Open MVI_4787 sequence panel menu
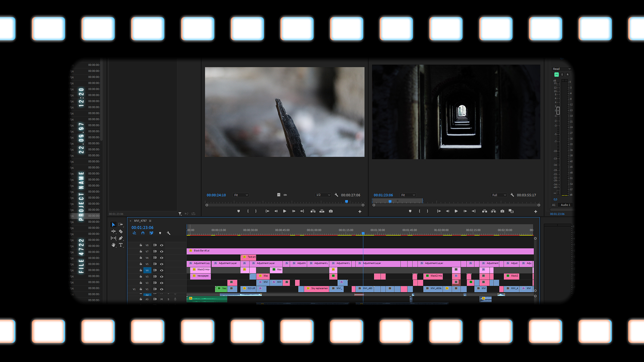 click(x=150, y=221)
